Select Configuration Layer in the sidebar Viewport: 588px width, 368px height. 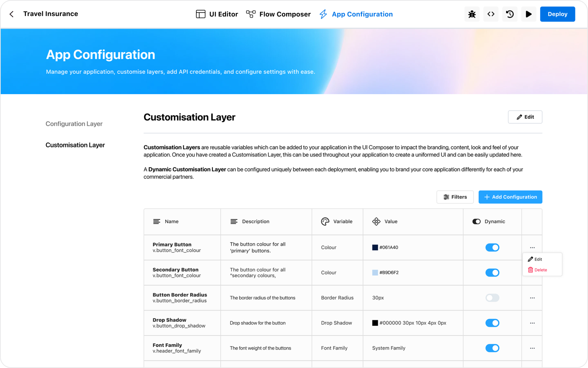[x=74, y=124]
